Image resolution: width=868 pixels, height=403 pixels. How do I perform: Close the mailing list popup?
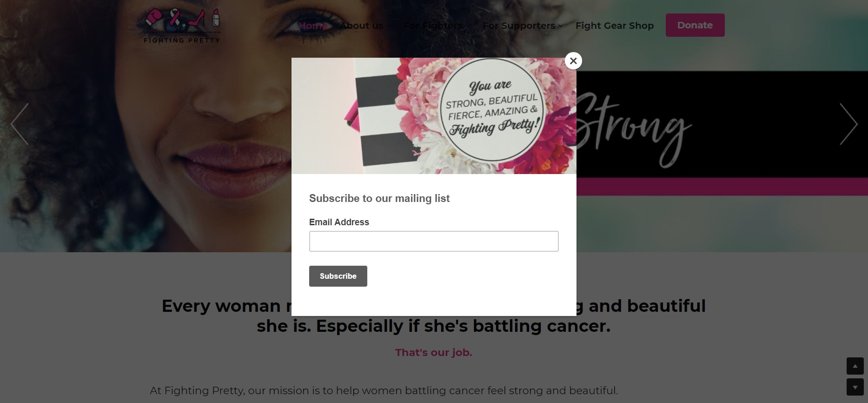click(x=573, y=60)
